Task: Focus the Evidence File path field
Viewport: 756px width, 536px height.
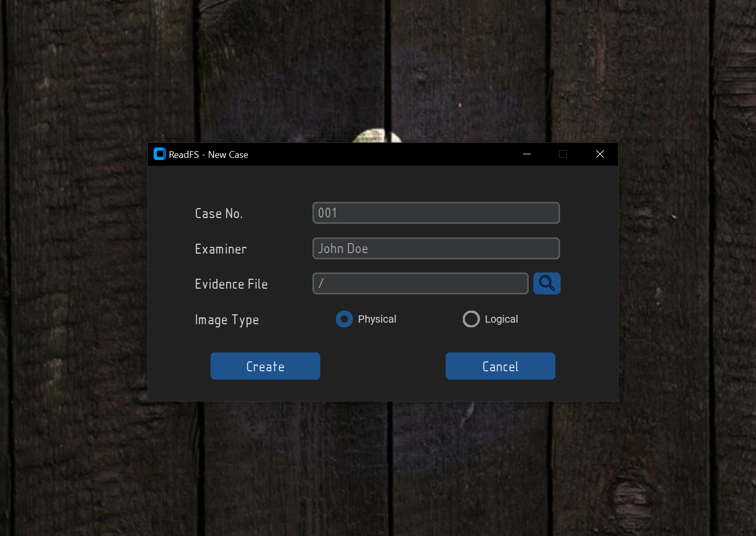Action: tap(421, 283)
